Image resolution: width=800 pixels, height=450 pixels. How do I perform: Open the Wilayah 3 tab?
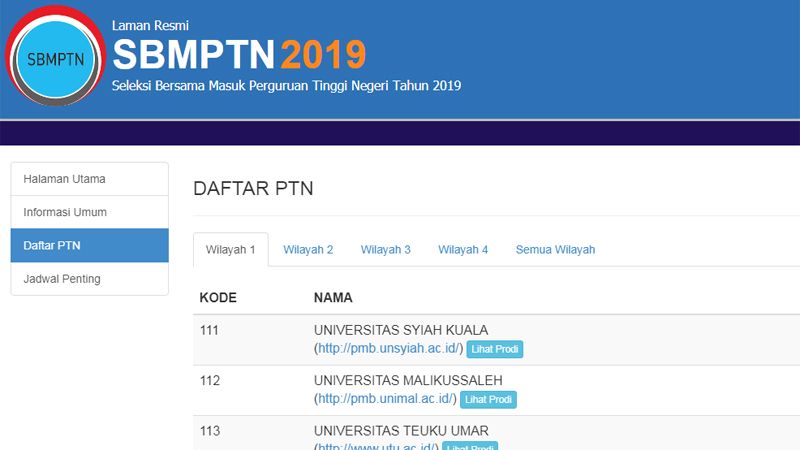(386, 250)
